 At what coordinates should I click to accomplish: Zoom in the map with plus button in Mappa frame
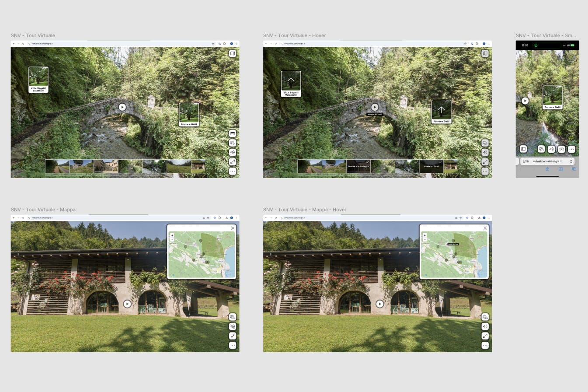click(172, 235)
